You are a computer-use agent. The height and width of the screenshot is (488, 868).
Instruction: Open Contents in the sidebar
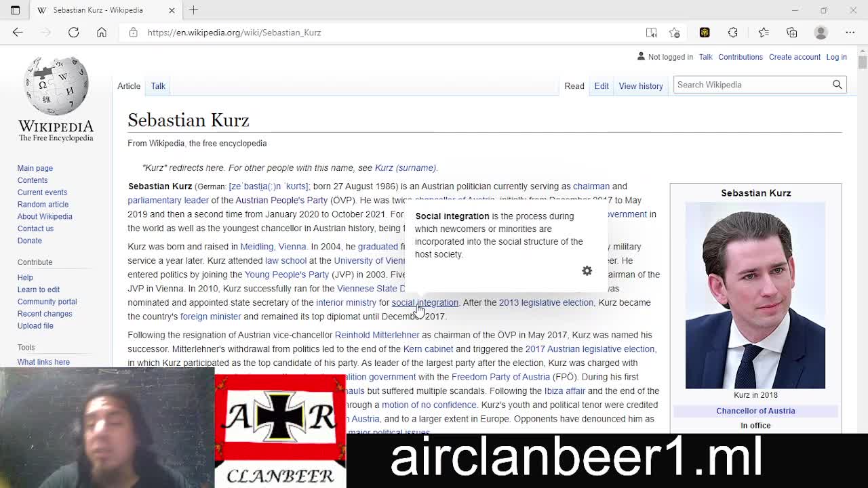(33, 180)
